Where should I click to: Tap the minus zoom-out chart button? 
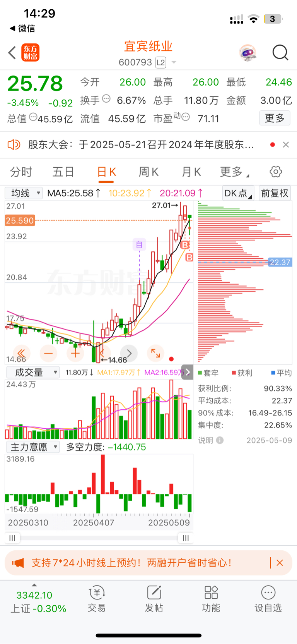(x=48, y=353)
